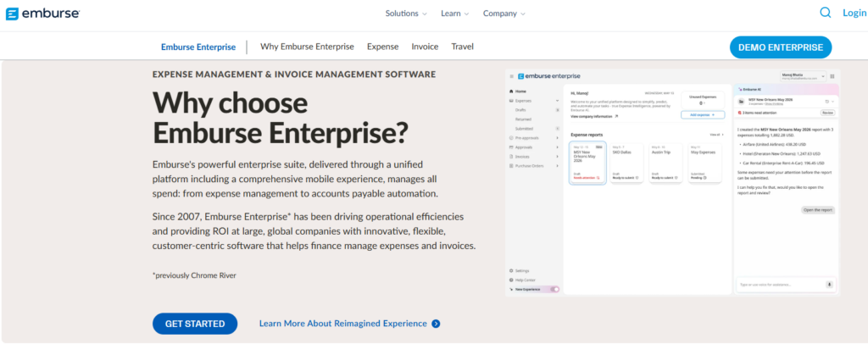Click the Invoices icon in the preview sidebar
Viewport: 868px width, 349px height.
pos(511,157)
